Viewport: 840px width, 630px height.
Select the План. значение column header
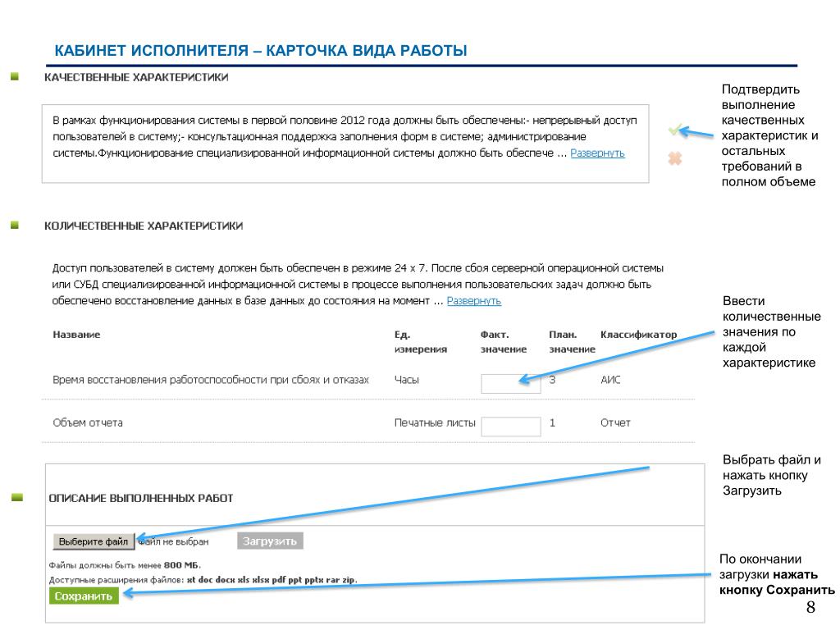pyautogui.click(x=572, y=342)
